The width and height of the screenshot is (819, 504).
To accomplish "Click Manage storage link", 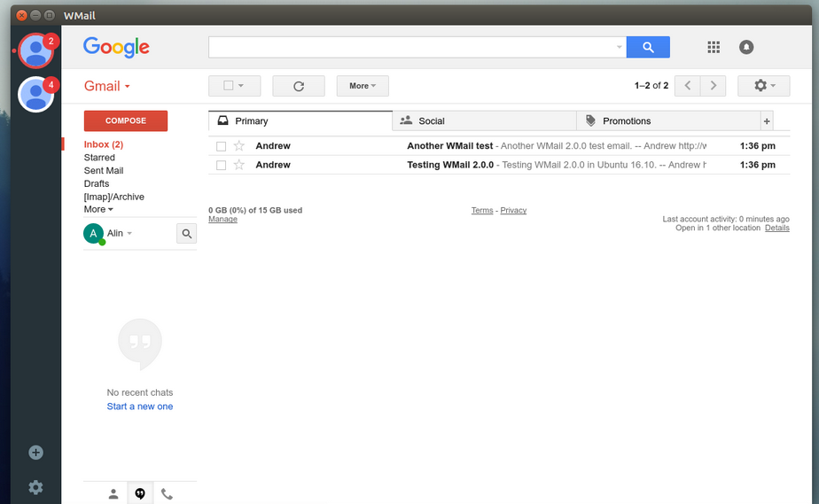I will (x=222, y=219).
